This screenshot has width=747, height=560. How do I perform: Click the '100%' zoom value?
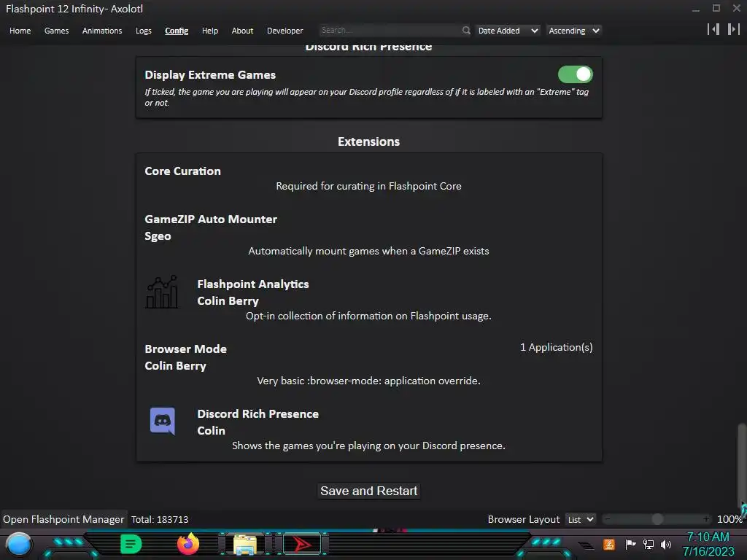729,519
